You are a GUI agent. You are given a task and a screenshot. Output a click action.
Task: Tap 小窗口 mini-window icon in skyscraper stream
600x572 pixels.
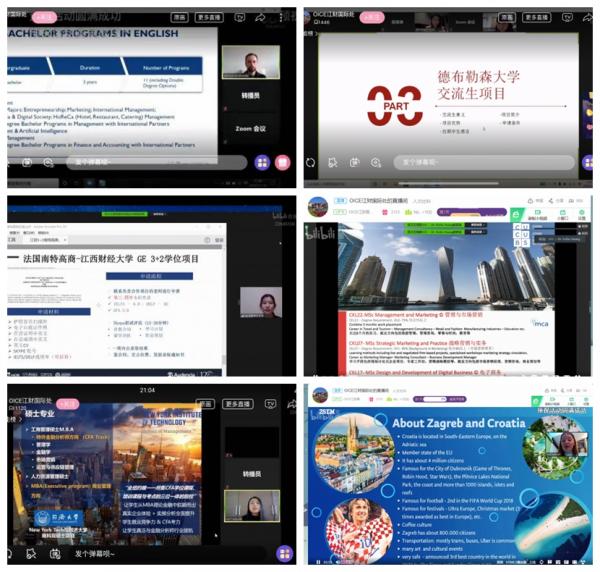562,215
